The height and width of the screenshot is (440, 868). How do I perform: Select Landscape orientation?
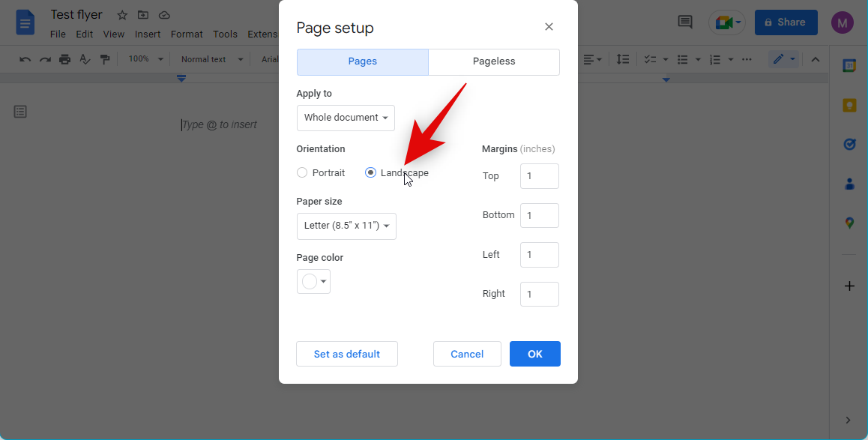[x=370, y=173]
